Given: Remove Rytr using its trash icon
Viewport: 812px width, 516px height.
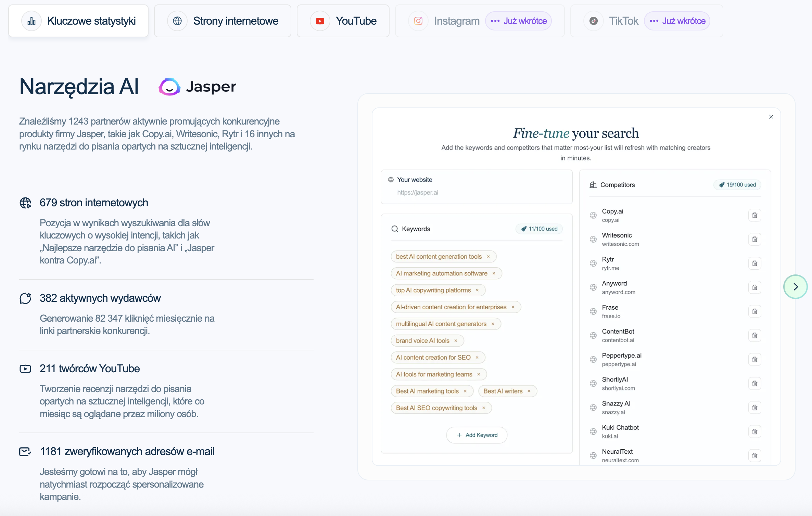Looking at the screenshot, I should coord(754,263).
